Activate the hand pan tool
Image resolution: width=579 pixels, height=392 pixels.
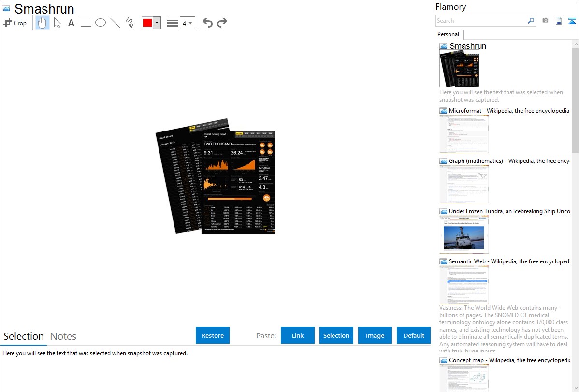[x=42, y=23]
